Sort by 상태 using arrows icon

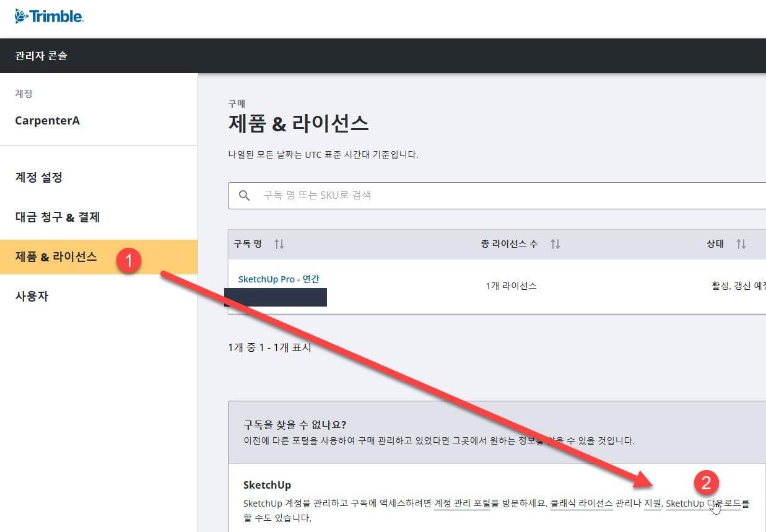click(741, 244)
